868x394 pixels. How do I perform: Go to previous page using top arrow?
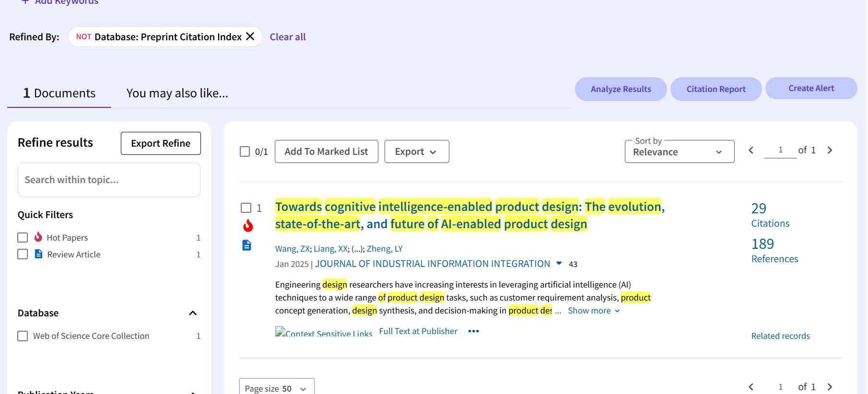(x=751, y=151)
